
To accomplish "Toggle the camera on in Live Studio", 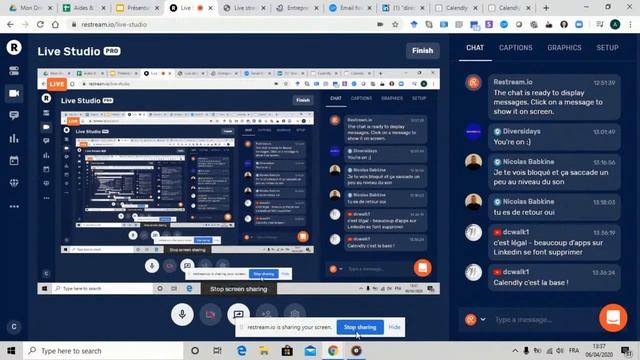I will (210, 314).
